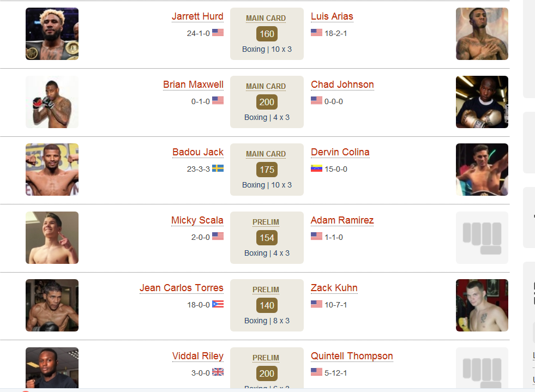The height and width of the screenshot is (392, 535).
Task: Open Luis Arias profile link
Action: (332, 16)
